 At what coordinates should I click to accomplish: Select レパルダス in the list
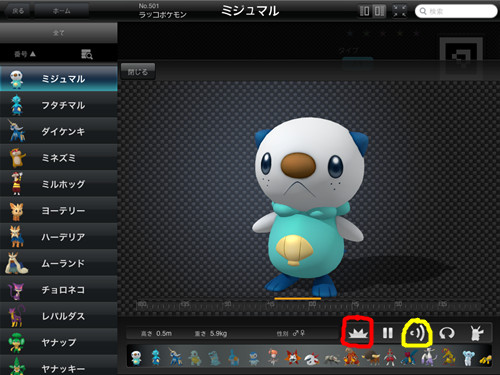(x=59, y=316)
